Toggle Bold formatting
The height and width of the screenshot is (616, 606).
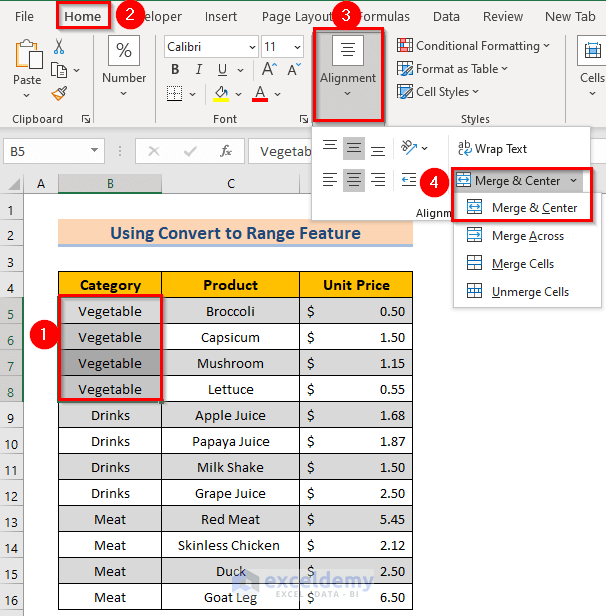click(175, 70)
